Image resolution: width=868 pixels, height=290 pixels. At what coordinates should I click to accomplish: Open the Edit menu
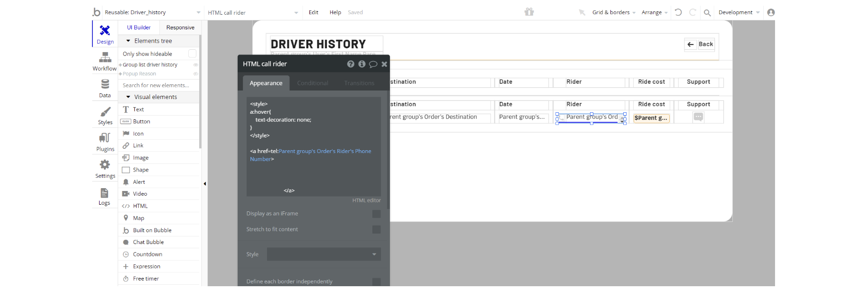coord(314,12)
